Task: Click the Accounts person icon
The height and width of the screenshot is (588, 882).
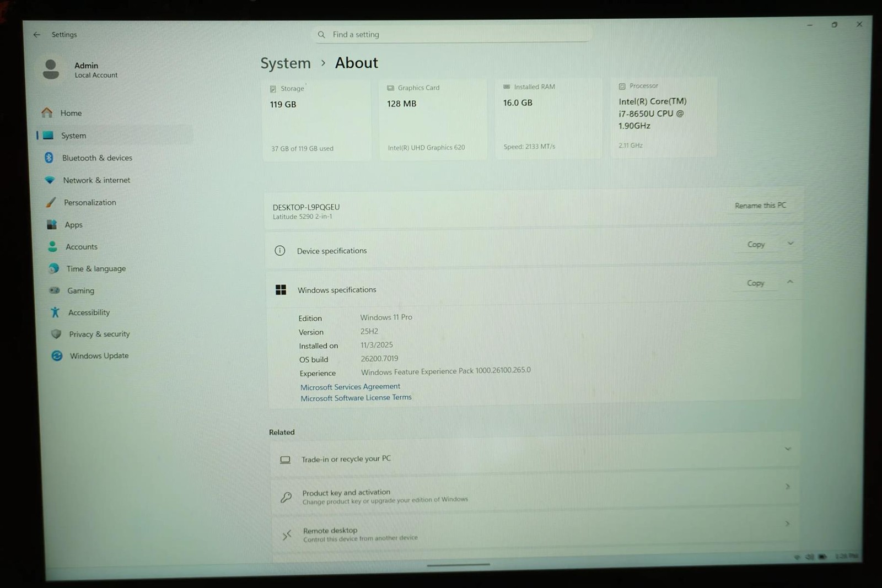Action: [x=53, y=246]
